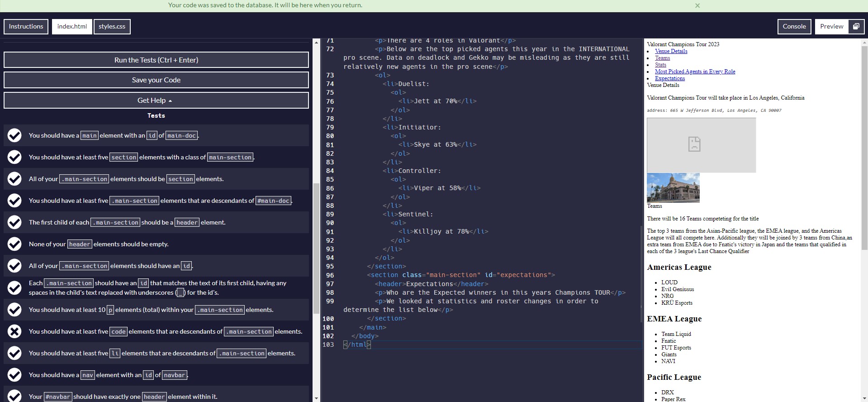868x402 pixels.
Task: Dismiss the saved-to-database notification
Action: pos(697,5)
